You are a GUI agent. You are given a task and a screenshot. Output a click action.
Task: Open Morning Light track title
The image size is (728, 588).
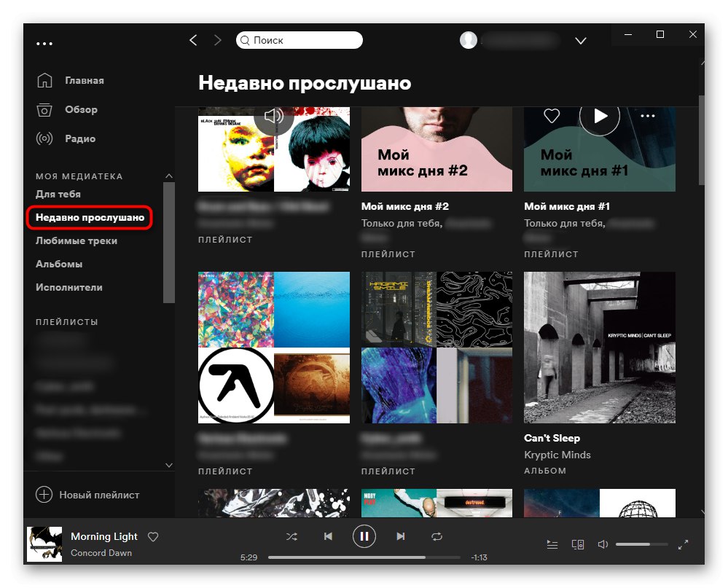pyautogui.click(x=104, y=536)
